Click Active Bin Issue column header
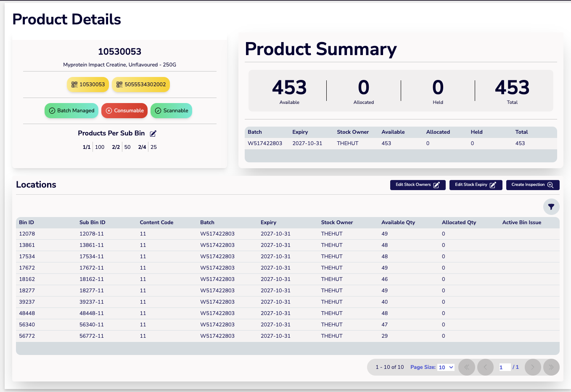This screenshot has height=392, width=571. (x=522, y=222)
